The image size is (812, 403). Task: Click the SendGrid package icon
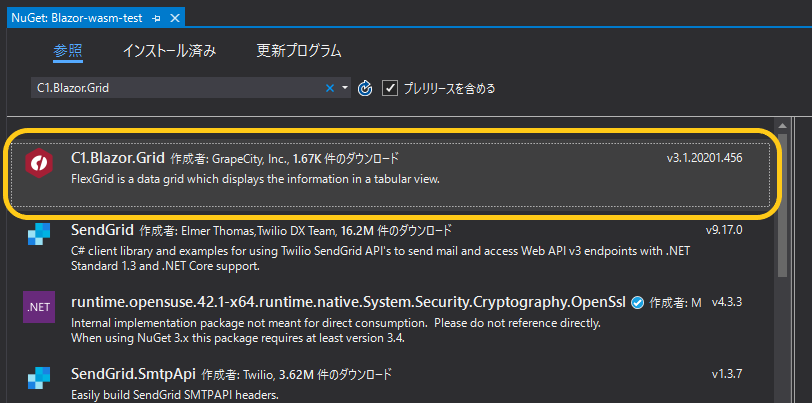(x=39, y=234)
